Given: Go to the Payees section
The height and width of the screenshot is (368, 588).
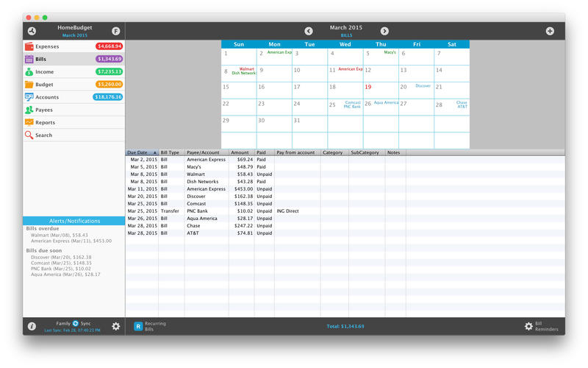Looking at the screenshot, I should pyautogui.click(x=44, y=110).
